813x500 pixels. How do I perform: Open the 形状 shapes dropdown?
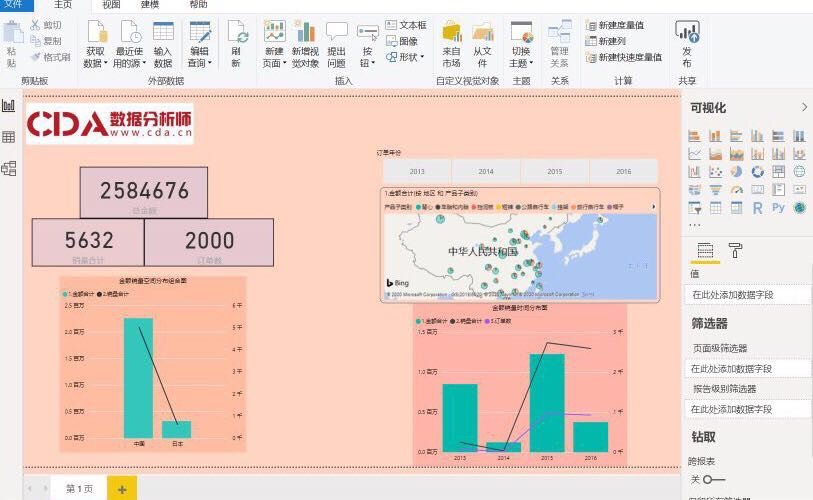pos(405,57)
